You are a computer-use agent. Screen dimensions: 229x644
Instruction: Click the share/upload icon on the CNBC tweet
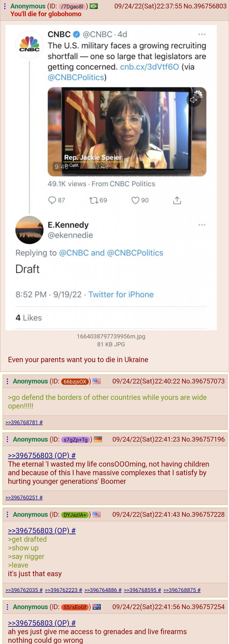pyautogui.click(x=177, y=200)
